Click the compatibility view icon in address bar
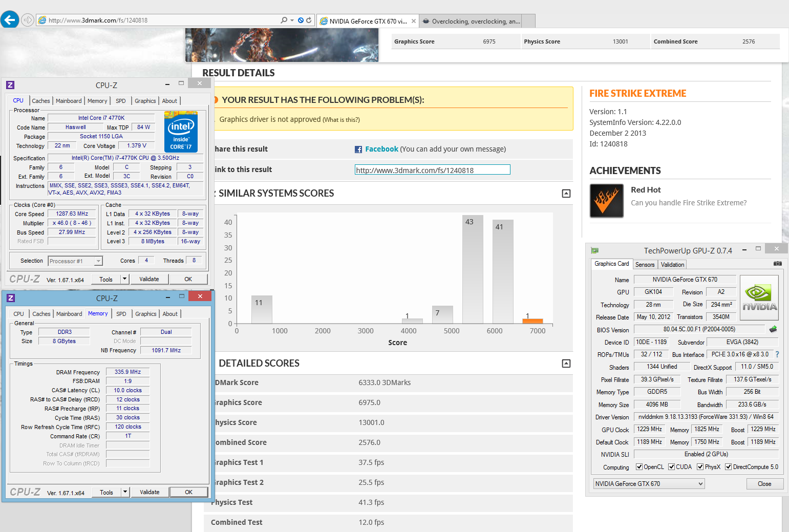Viewport: 789px width, 532px height. pyautogui.click(x=301, y=20)
